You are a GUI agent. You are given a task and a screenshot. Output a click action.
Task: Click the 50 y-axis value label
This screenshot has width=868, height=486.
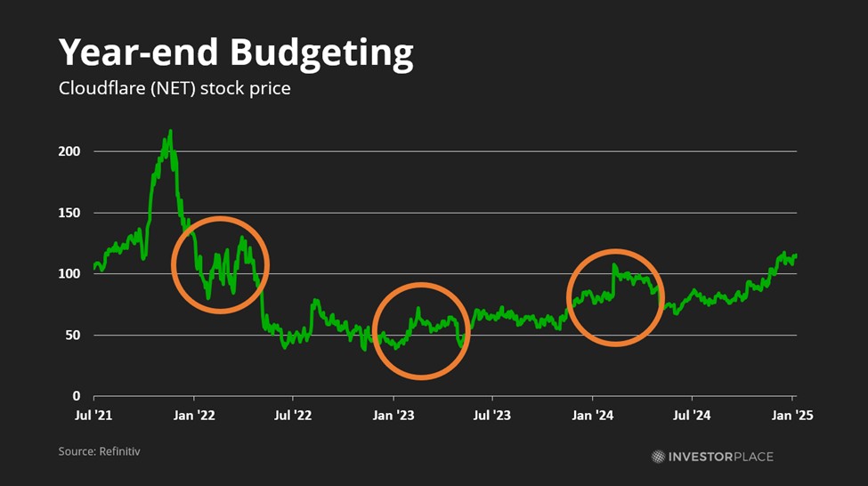tap(73, 336)
